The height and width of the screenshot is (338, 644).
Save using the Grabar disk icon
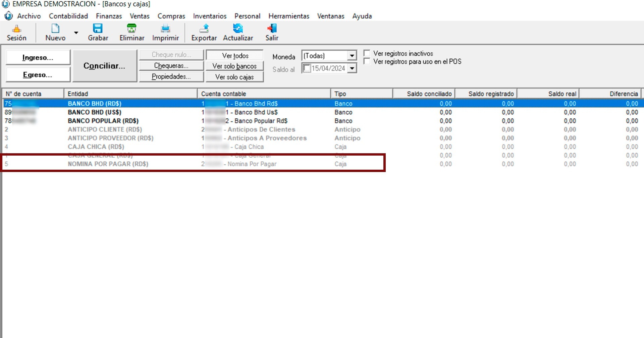pyautogui.click(x=98, y=29)
